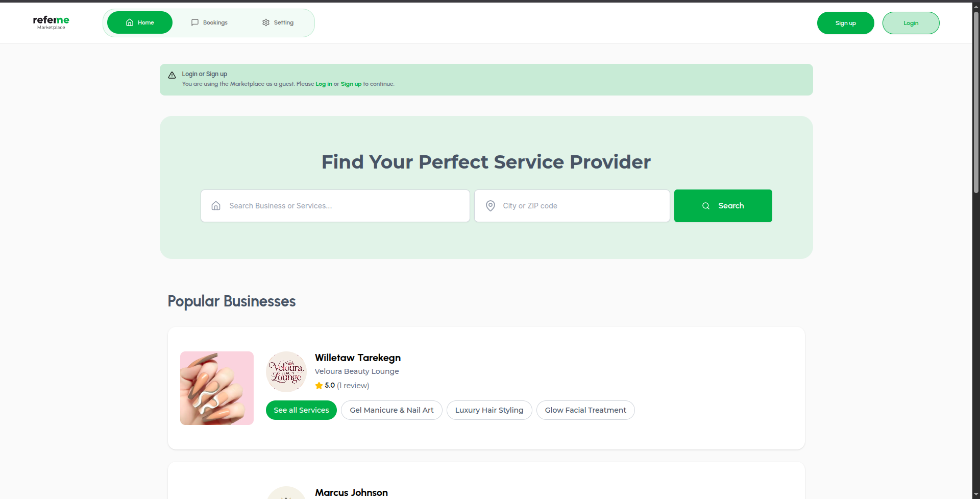The height and width of the screenshot is (499, 980).
Task: Click the Login button in header
Action: [911, 23]
